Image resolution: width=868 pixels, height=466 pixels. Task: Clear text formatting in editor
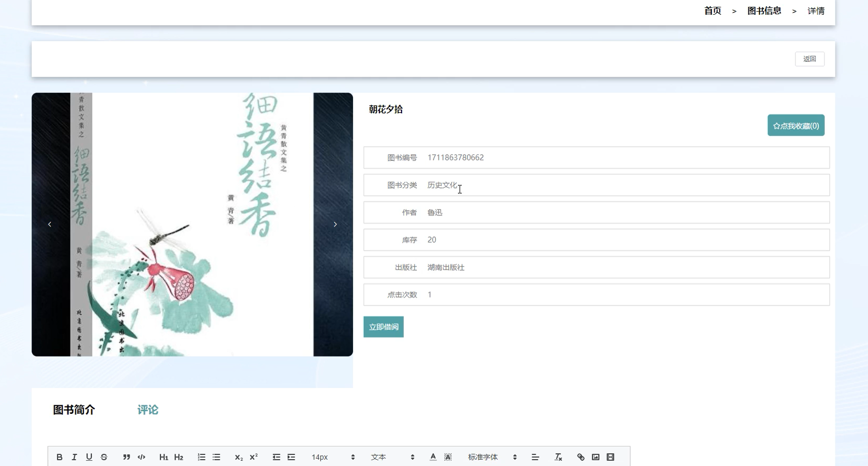(558, 457)
